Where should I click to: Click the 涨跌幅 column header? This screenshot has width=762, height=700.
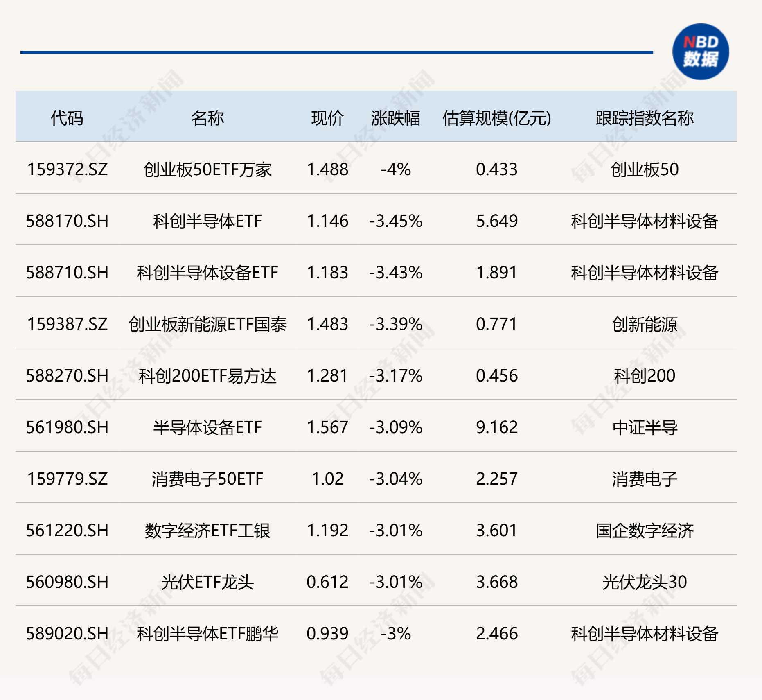tap(396, 118)
